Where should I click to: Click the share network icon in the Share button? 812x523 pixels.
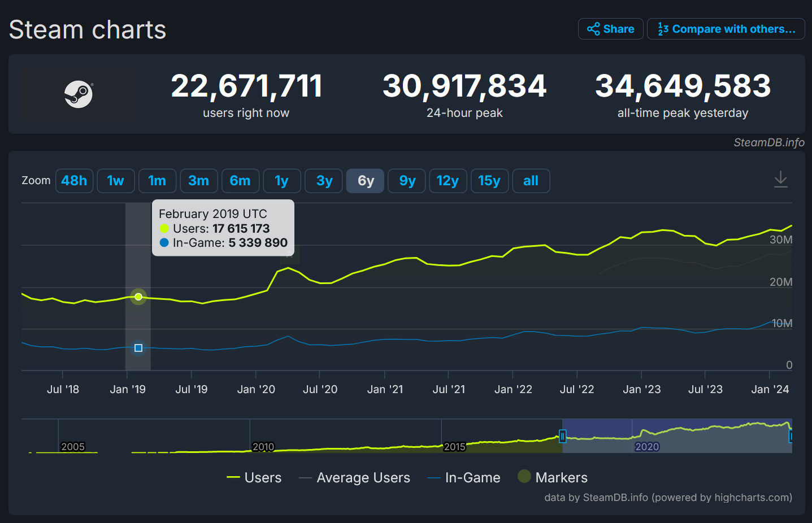[593, 29]
